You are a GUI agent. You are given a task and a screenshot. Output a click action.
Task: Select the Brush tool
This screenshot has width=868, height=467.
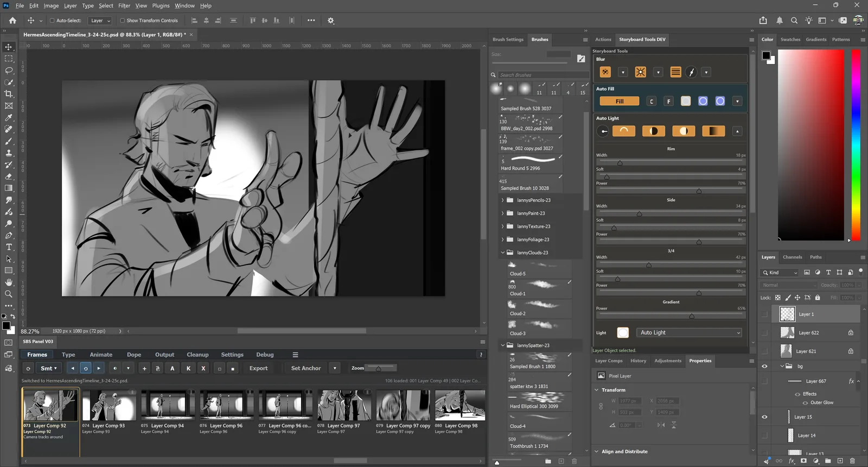9,141
